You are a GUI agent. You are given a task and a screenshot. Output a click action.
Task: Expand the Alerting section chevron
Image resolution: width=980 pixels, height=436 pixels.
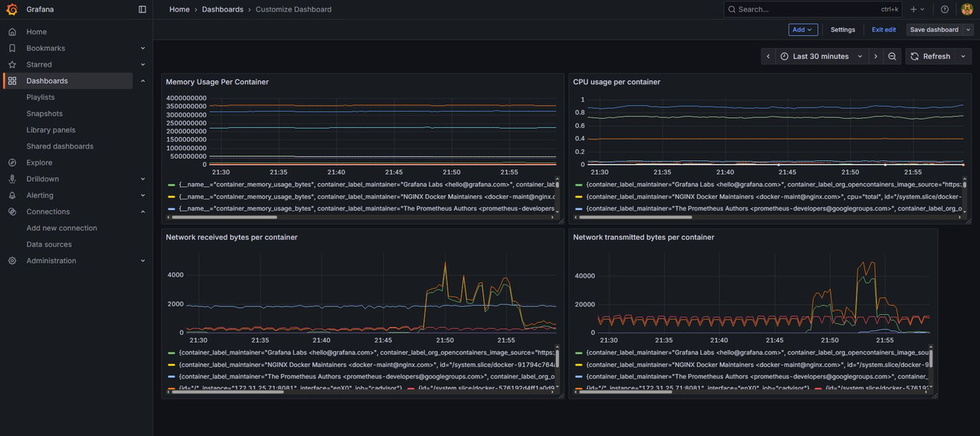click(142, 195)
